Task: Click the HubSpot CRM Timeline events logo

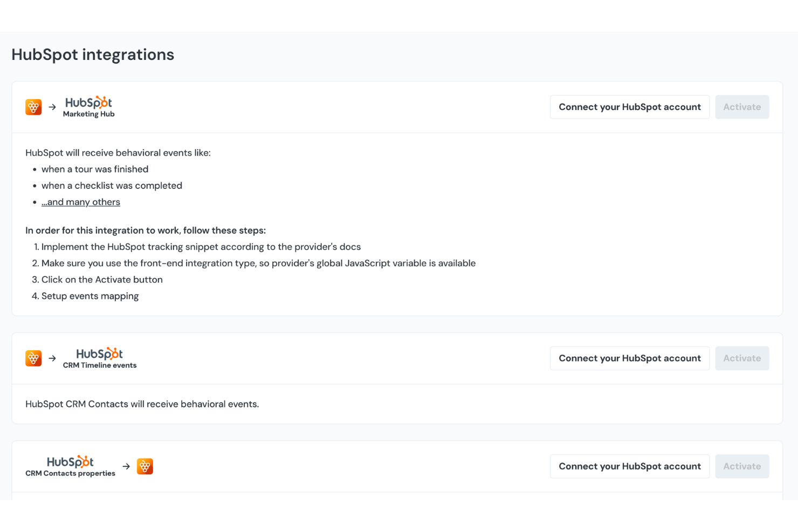Action: pos(100,358)
